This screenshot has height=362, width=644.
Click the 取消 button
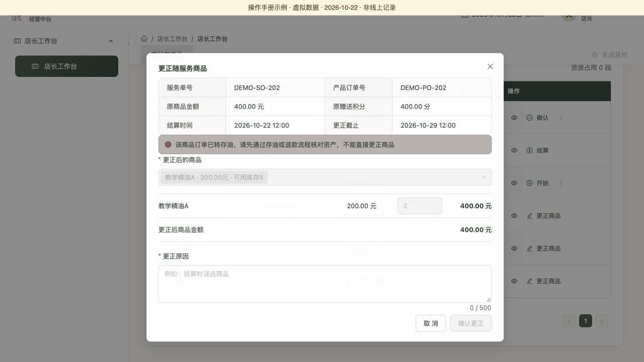click(431, 323)
